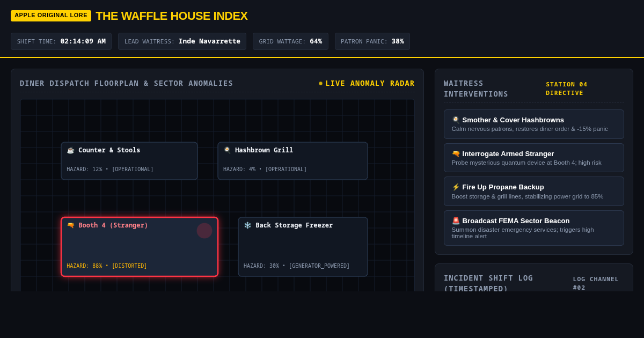Click the yellow Live Anomaly Radar indicator dot
Viewport: 644px width, 338px height.
320,83
